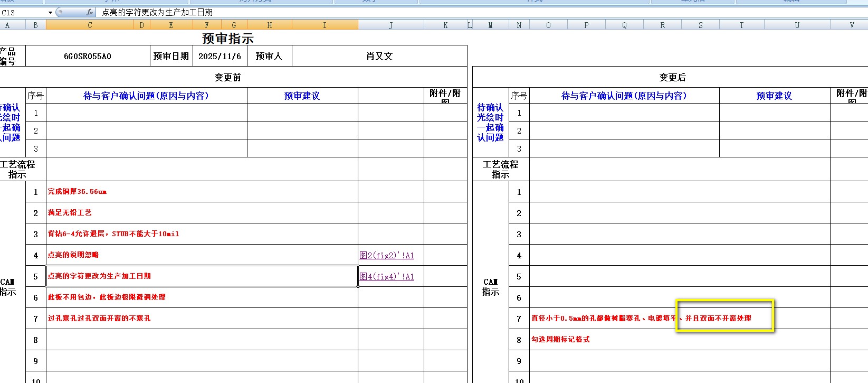The width and height of the screenshot is (868, 383).
Task: Select cell 点亮的说明忽略
Action: pos(202,255)
